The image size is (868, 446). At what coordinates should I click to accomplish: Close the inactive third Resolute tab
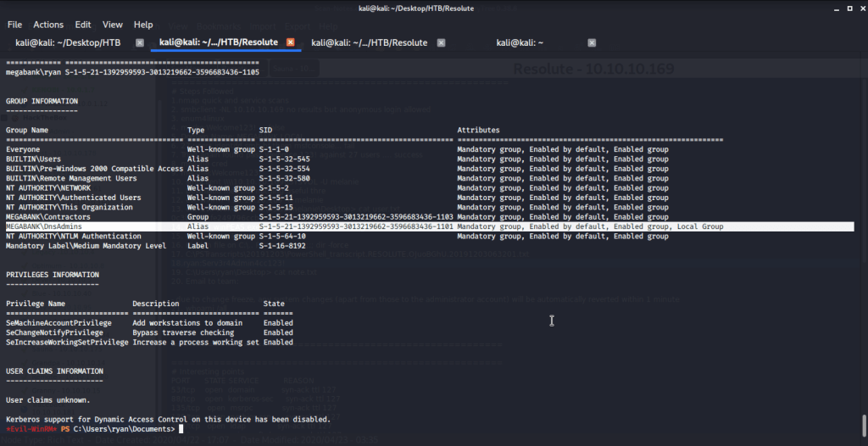(x=441, y=42)
